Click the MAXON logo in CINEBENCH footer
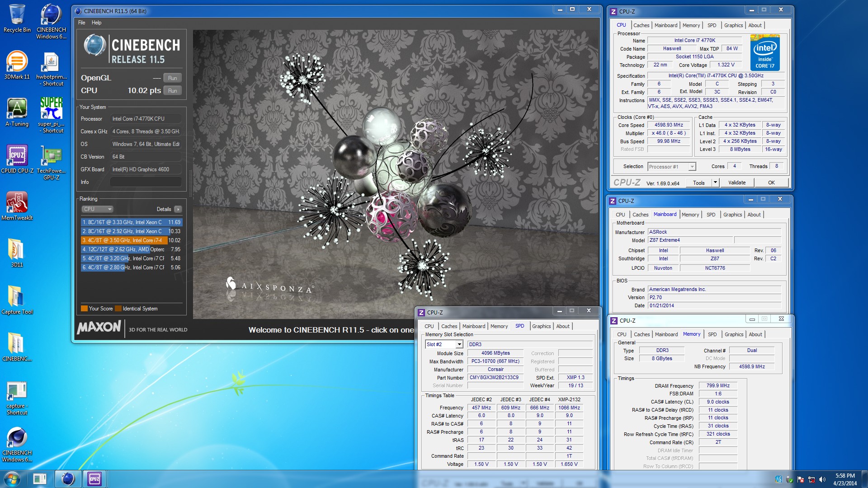 99,327
